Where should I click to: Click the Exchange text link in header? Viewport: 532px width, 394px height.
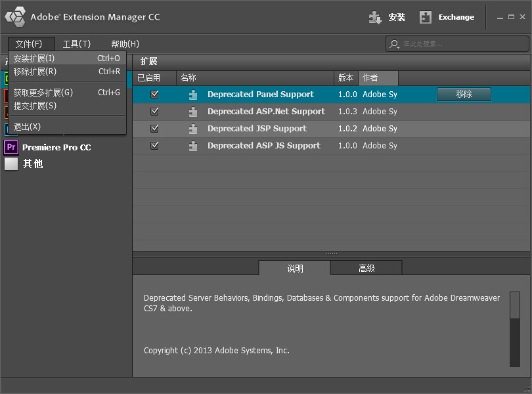pos(456,17)
